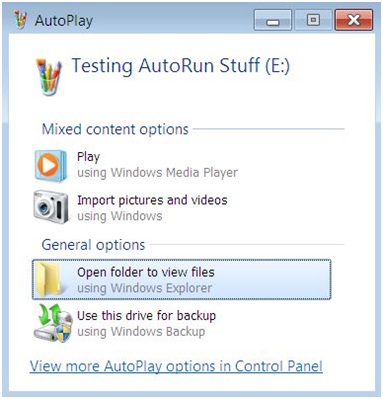
Task: Click the Testing AutoRun Stuff (E:) heading
Action: pos(181,65)
